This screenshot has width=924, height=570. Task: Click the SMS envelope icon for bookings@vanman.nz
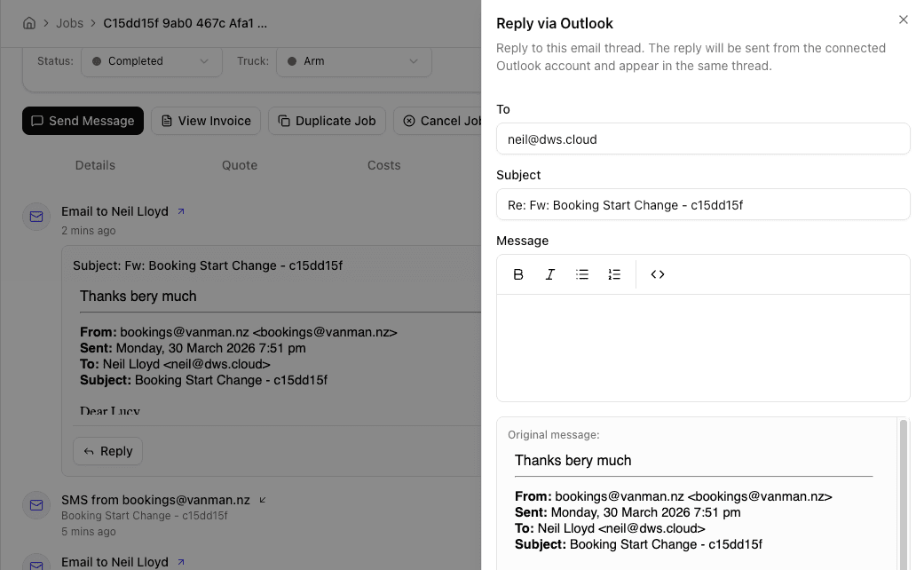click(36, 505)
